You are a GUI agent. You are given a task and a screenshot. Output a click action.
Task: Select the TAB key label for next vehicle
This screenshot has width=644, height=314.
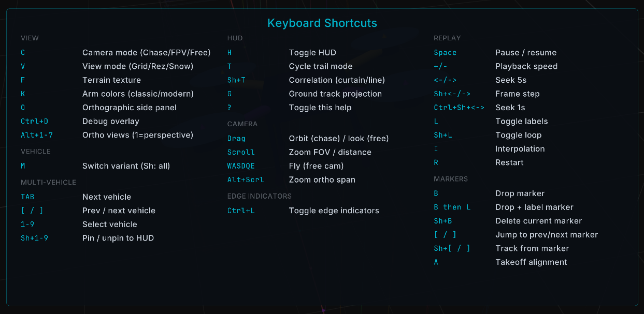(27, 197)
